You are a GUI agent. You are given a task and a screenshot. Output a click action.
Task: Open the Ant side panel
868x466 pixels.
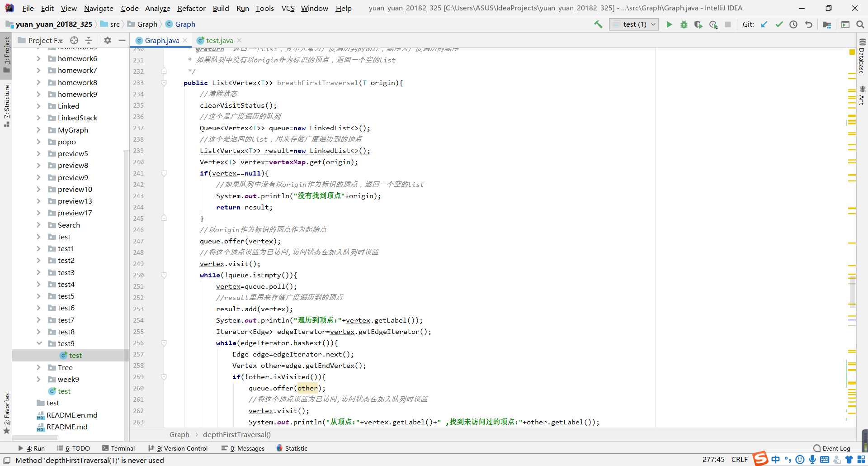tap(862, 95)
